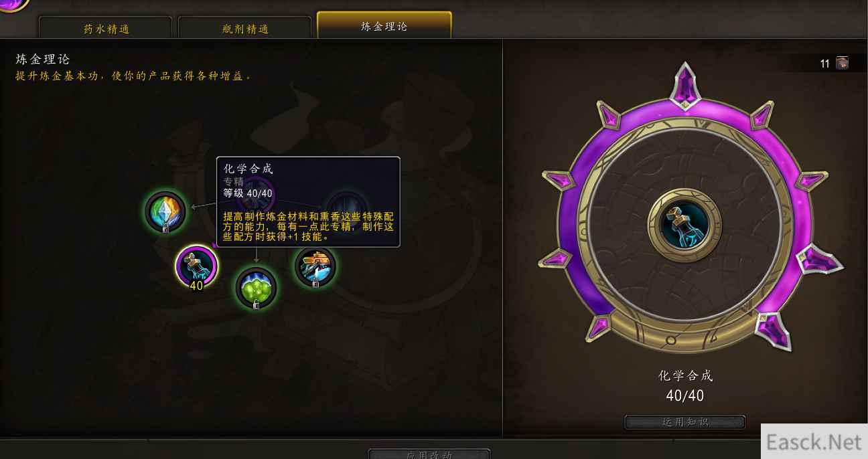Click the 40/40 level text under the wheel

click(x=684, y=395)
